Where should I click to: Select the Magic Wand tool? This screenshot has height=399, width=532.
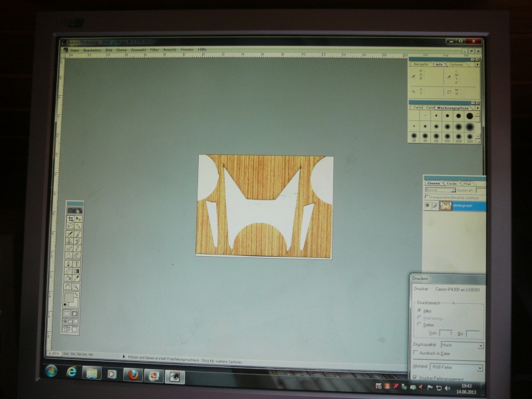[x=78, y=226]
